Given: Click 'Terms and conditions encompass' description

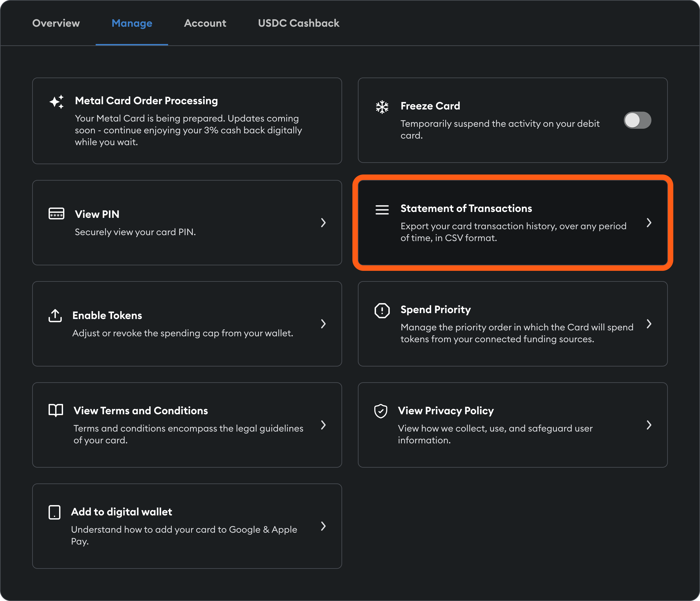Looking at the screenshot, I should pyautogui.click(x=188, y=434).
